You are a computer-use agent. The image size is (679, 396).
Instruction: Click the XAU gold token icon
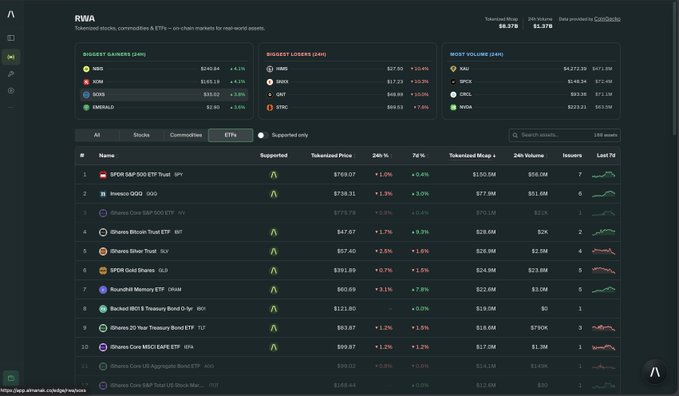pyautogui.click(x=453, y=68)
